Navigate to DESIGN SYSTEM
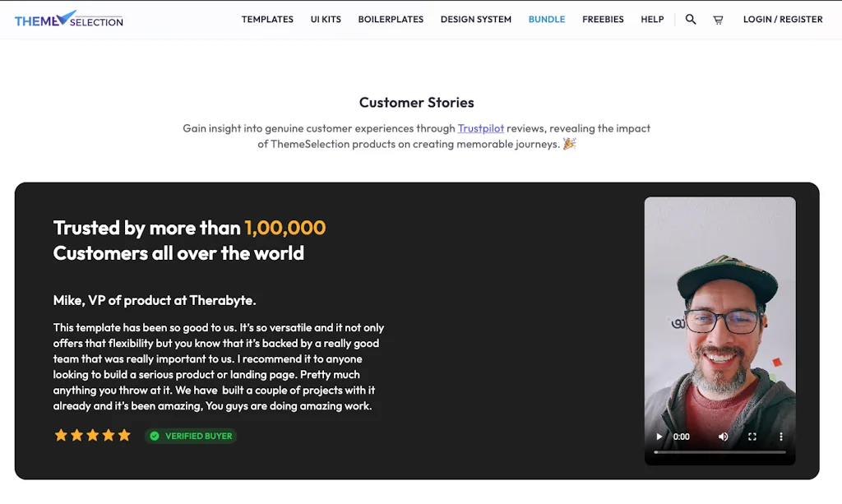Viewport: 842px width, 504px height. [475, 19]
